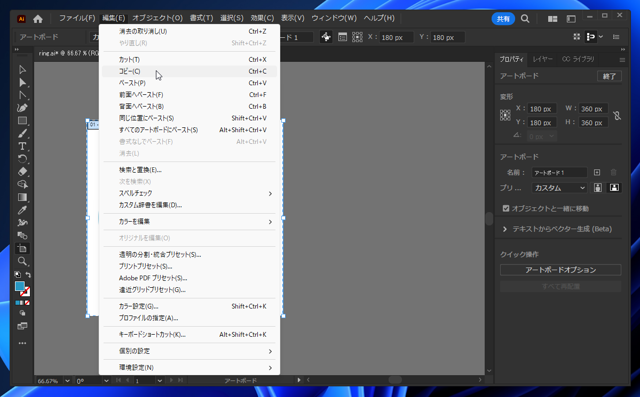Open キーボードショートカット(K)... entry
Screen dimensions: 640x397
click(x=189, y=335)
